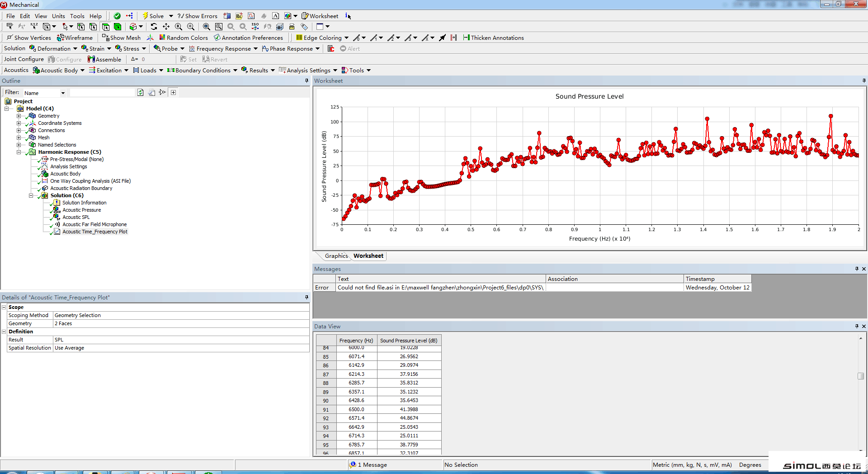This screenshot has height=474, width=868.
Task: Click the report preview icon beside Alert
Action: [331, 48]
